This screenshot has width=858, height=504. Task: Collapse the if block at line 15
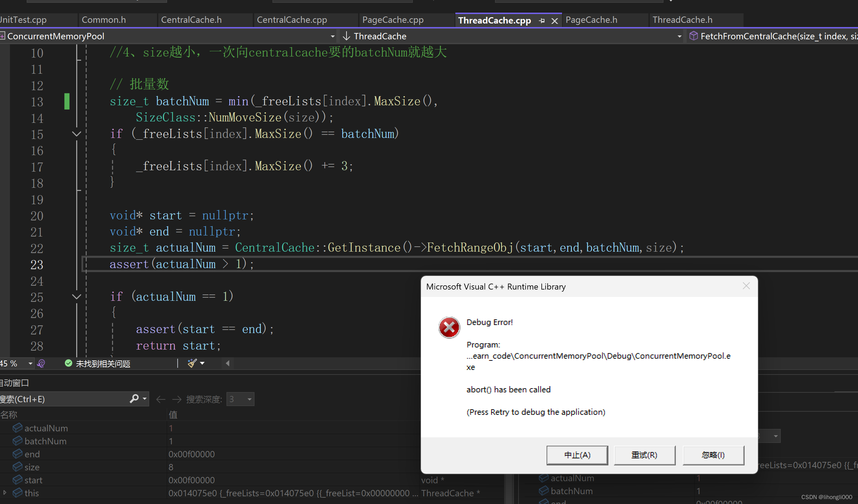click(76, 134)
